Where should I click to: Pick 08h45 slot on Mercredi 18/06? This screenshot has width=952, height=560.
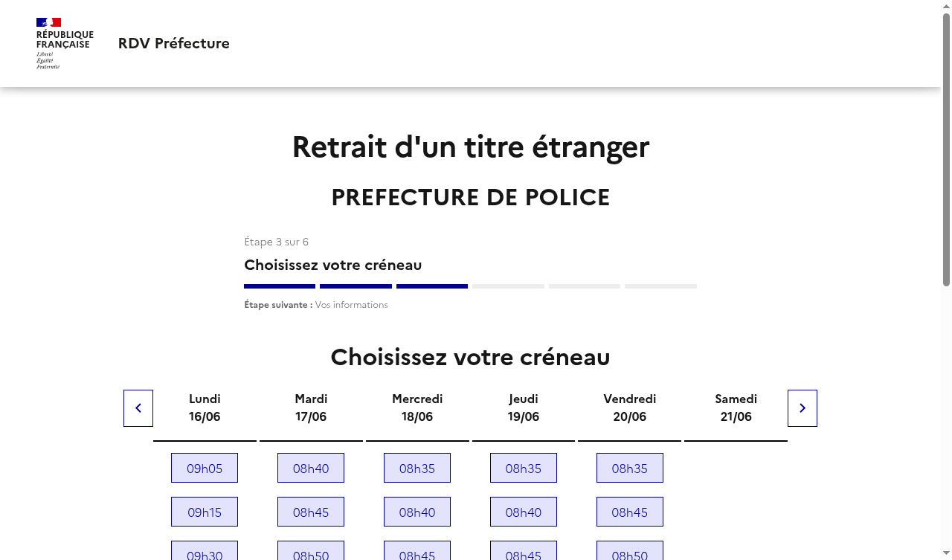[417, 550]
